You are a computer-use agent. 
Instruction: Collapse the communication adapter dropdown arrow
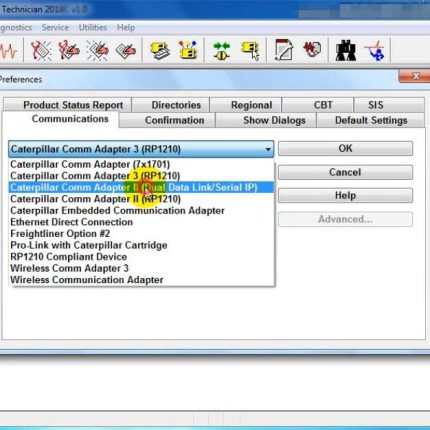pos(268,149)
